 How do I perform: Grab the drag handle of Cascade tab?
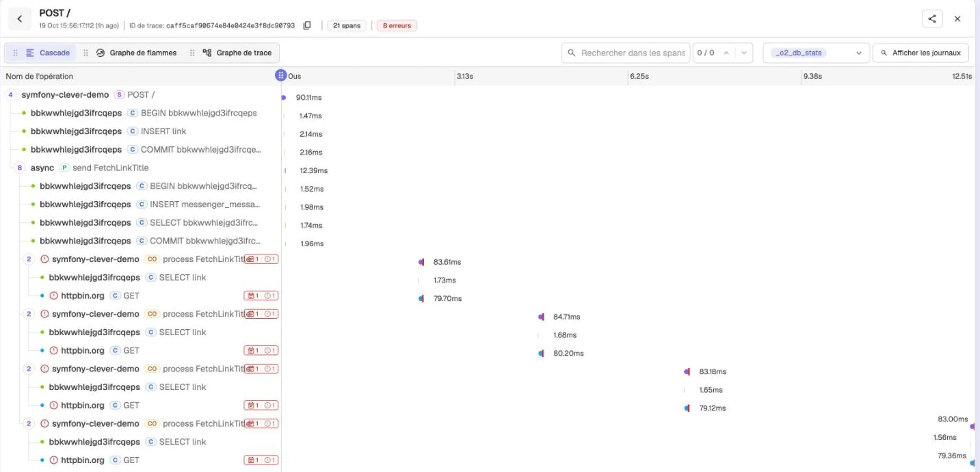click(x=16, y=53)
